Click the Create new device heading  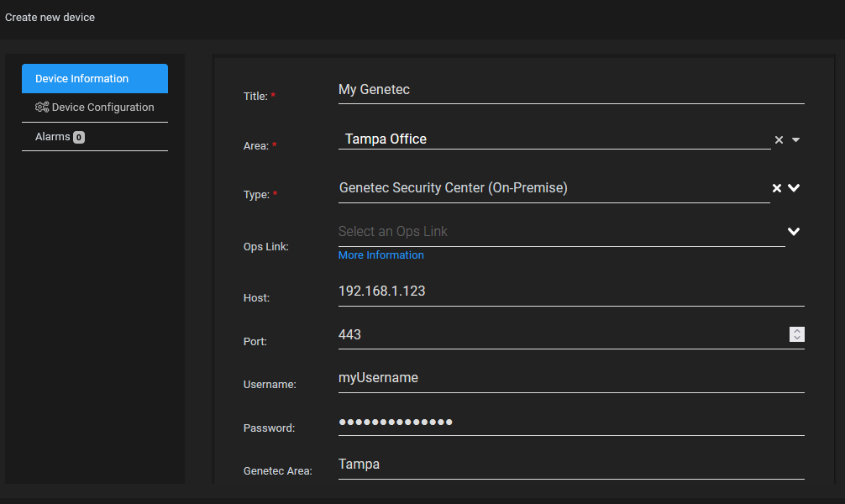click(50, 18)
